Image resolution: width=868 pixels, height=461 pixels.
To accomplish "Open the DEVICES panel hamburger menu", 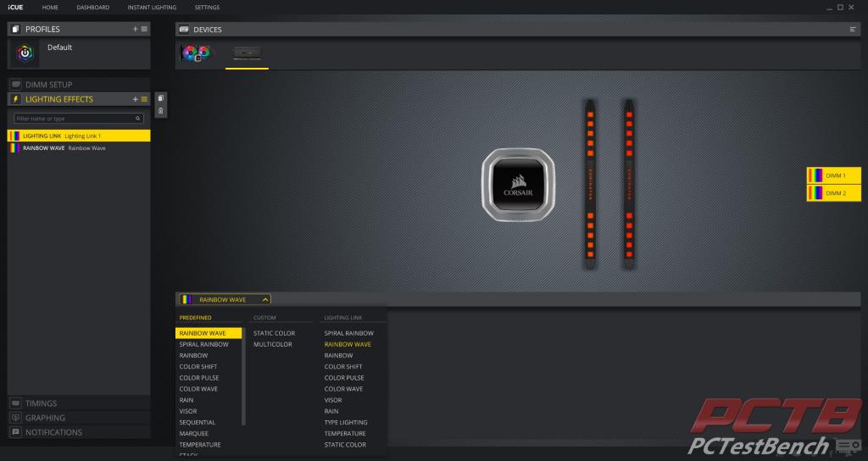I will pos(853,30).
